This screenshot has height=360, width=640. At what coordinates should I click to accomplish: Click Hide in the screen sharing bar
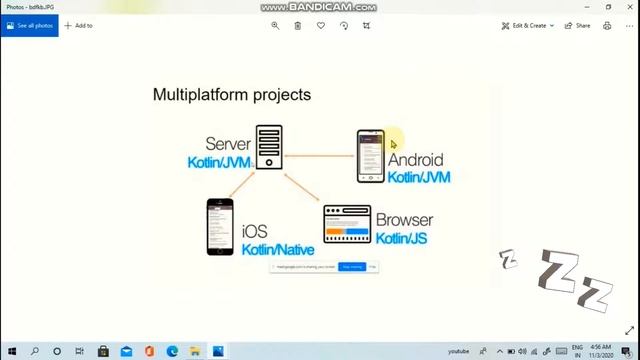point(372,267)
